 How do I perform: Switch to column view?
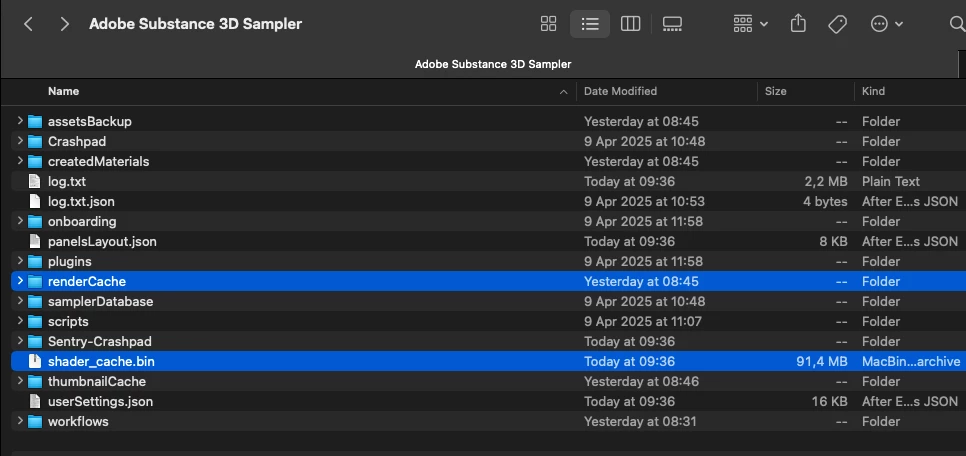pos(630,24)
